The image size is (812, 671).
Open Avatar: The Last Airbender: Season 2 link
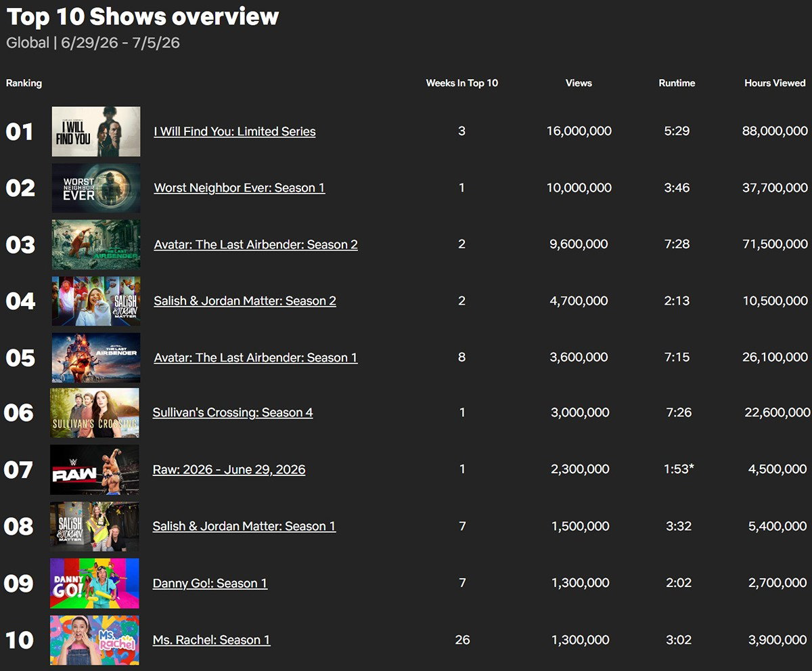[256, 244]
